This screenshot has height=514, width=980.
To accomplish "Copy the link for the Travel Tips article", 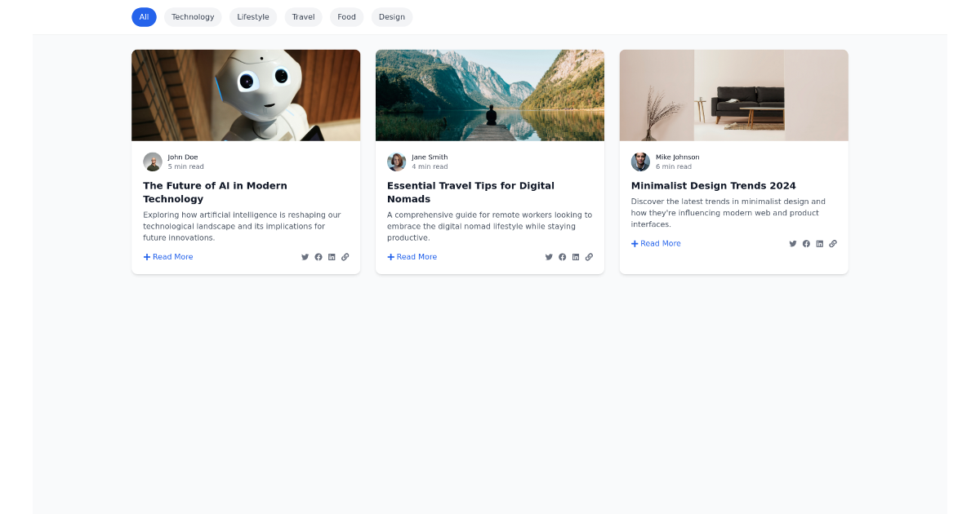I will 589,256.
